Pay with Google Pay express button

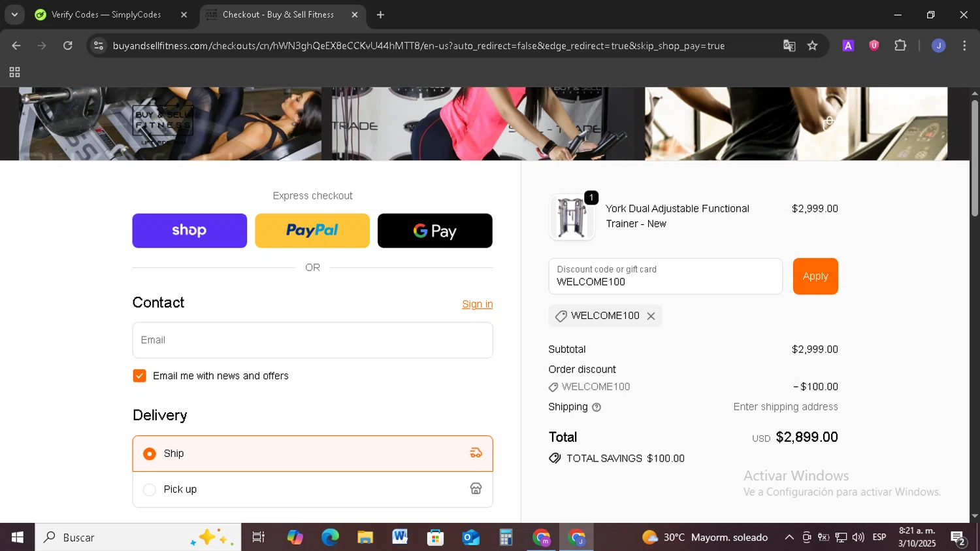435,231
